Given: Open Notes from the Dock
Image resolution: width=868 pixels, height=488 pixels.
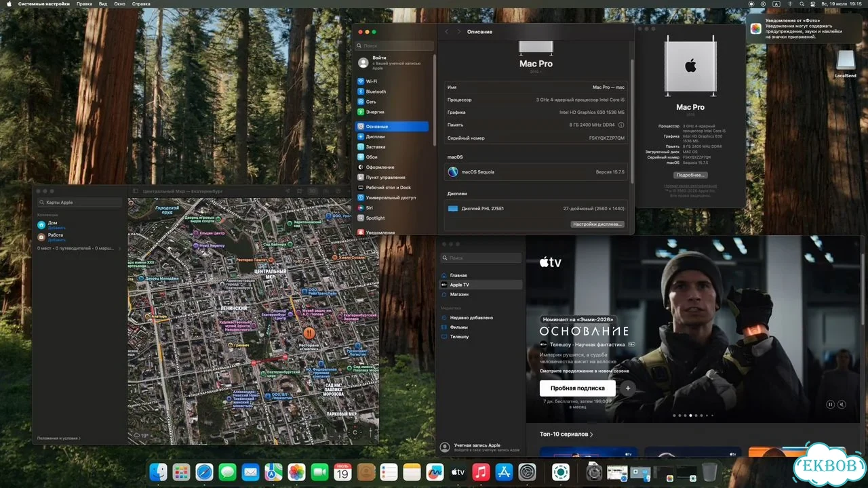Looking at the screenshot, I should pos(412,472).
